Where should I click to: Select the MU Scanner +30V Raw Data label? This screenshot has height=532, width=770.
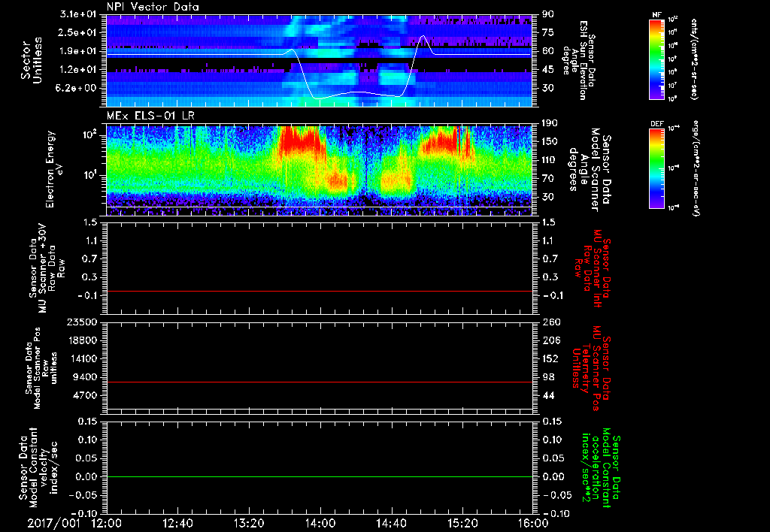click(x=47, y=268)
